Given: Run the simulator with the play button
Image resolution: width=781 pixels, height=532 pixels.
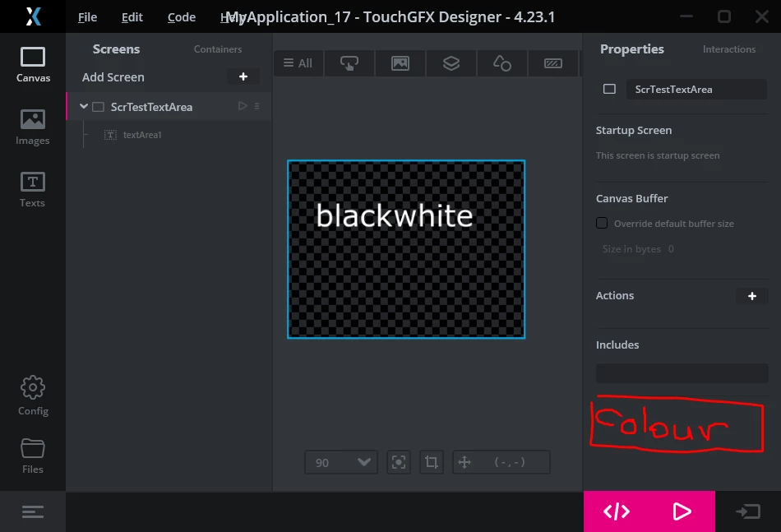Looking at the screenshot, I should (x=682, y=511).
